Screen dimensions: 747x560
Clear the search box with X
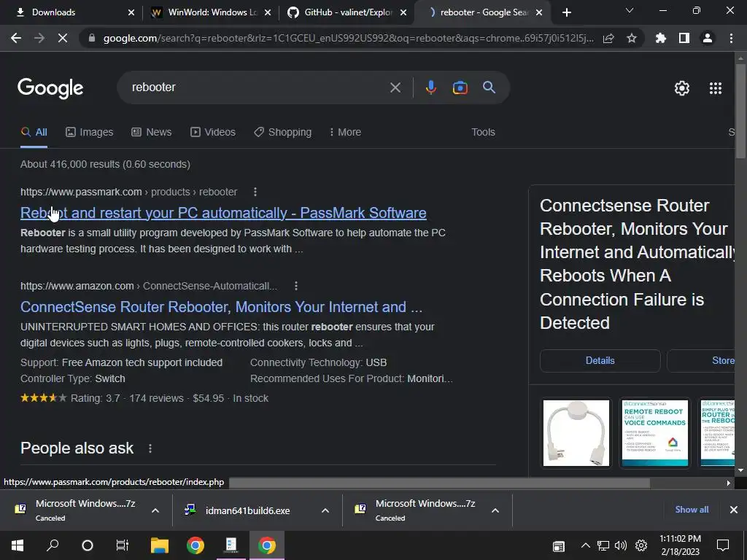pos(395,87)
